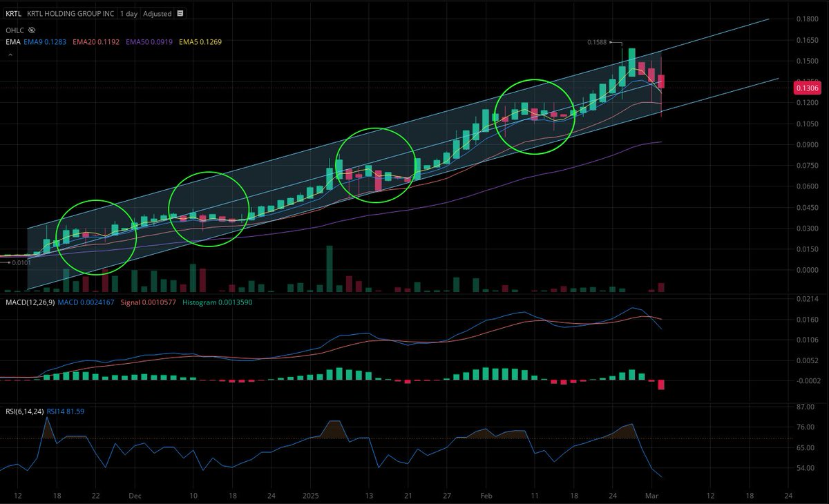
Task: Click the 0.0900 price axis label
Action: pyautogui.click(x=808, y=144)
